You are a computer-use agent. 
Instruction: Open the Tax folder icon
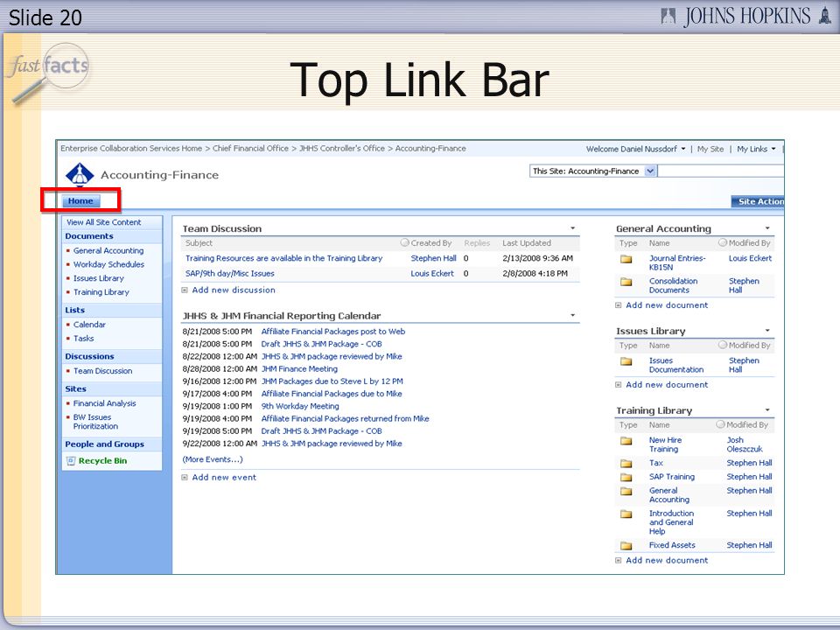pyautogui.click(x=626, y=464)
